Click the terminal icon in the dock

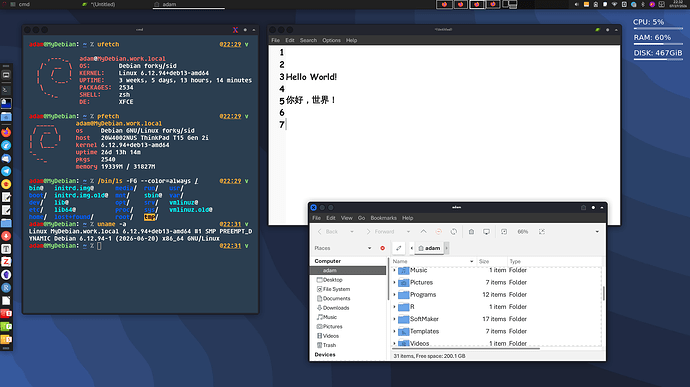point(6,90)
